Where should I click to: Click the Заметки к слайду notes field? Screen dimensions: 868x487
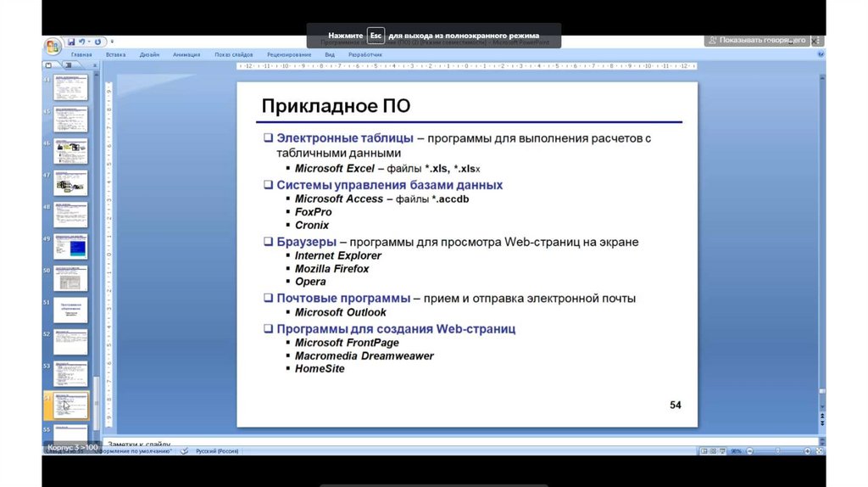click(459, 443)
